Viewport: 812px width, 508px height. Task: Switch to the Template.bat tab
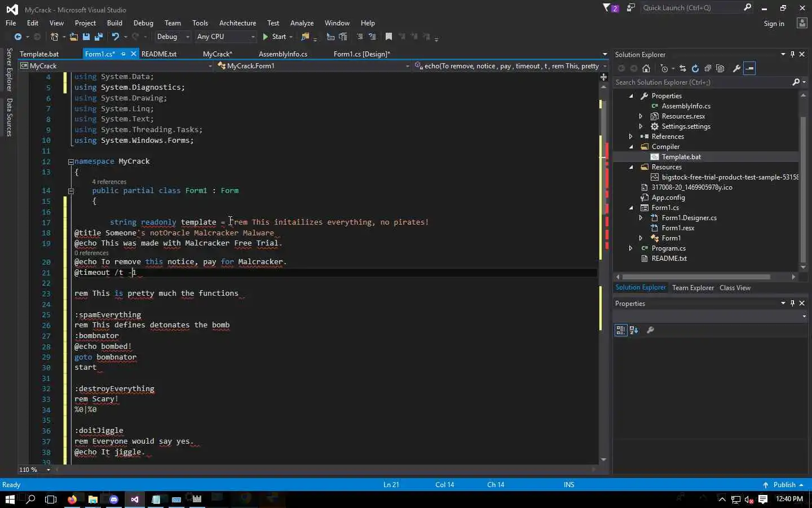pyautogui.click(x=39, y=54)
